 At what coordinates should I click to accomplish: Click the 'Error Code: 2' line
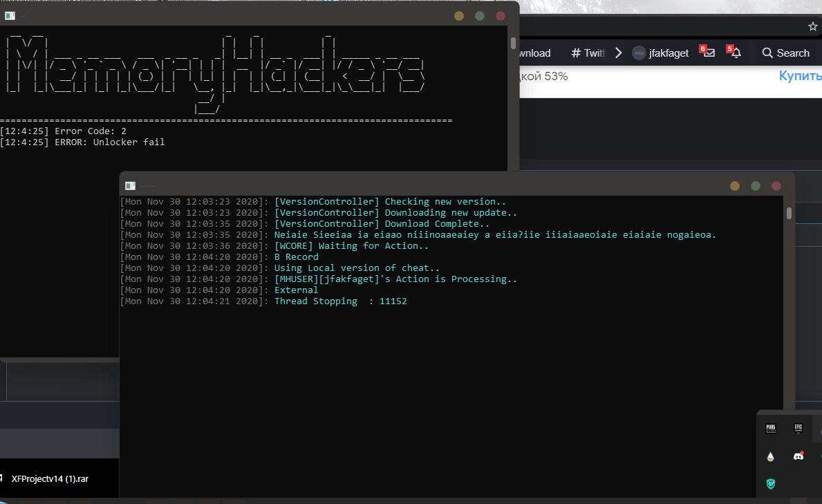click(x=64, y=131)
